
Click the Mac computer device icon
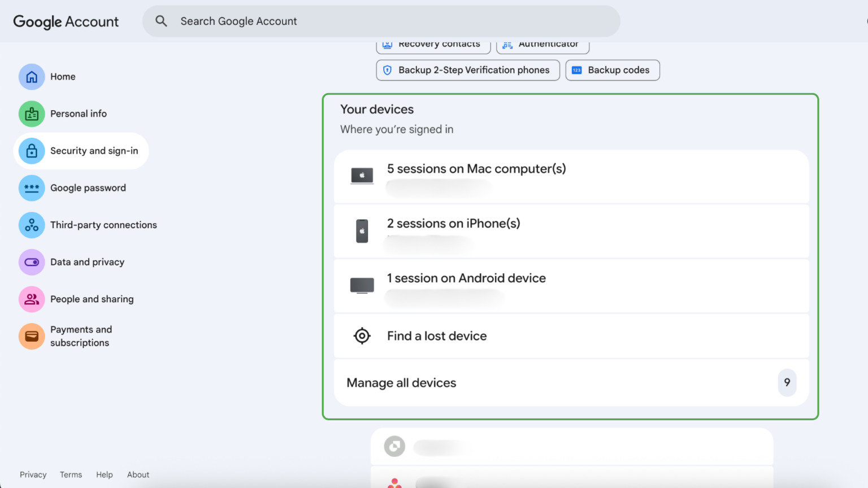362,176
